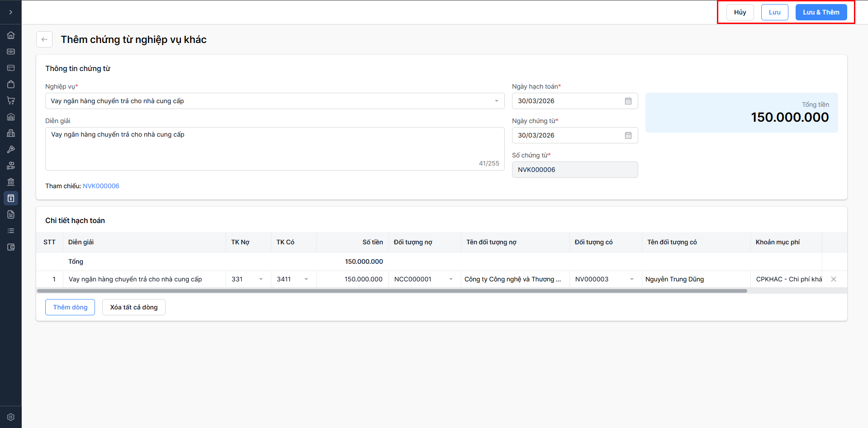This screenshot has height=428, width=868.
Task: Click into the Diễn giải text area
Action: 275,148
